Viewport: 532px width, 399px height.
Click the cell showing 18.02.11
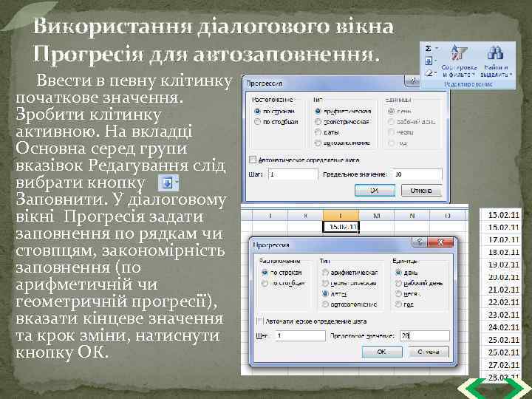pyautogui.click(x=500, y=253)
